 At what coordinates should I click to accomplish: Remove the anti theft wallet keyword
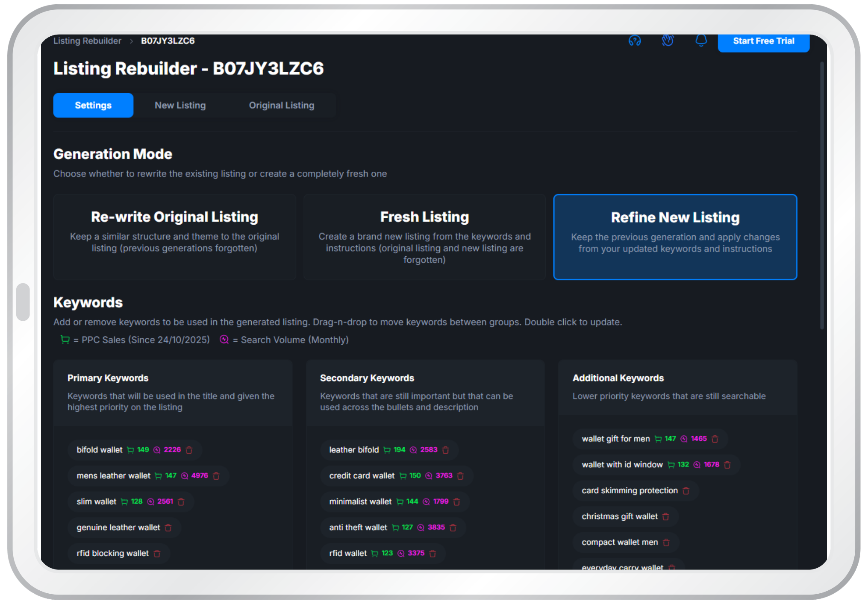453,528
